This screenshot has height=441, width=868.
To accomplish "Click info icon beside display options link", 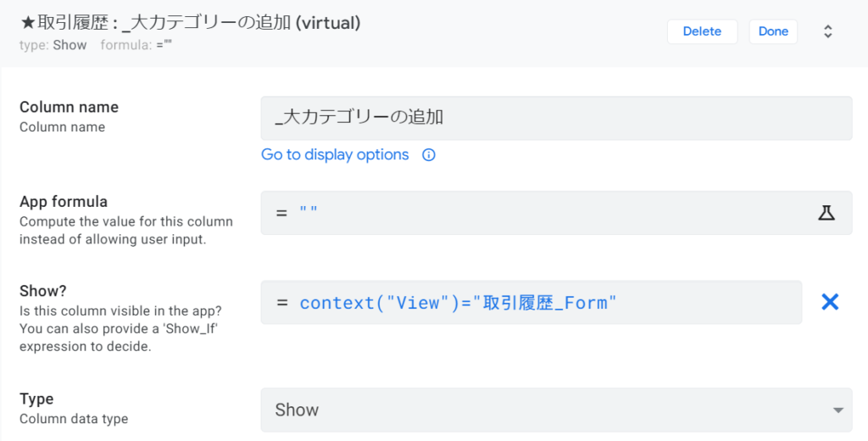I will tap(429, 155).
